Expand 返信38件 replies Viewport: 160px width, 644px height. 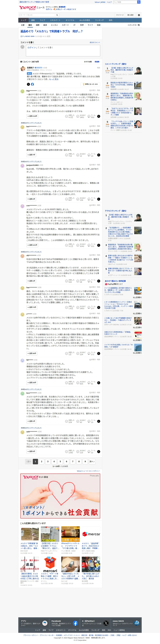pyautogui.click(x=32, y=353)
